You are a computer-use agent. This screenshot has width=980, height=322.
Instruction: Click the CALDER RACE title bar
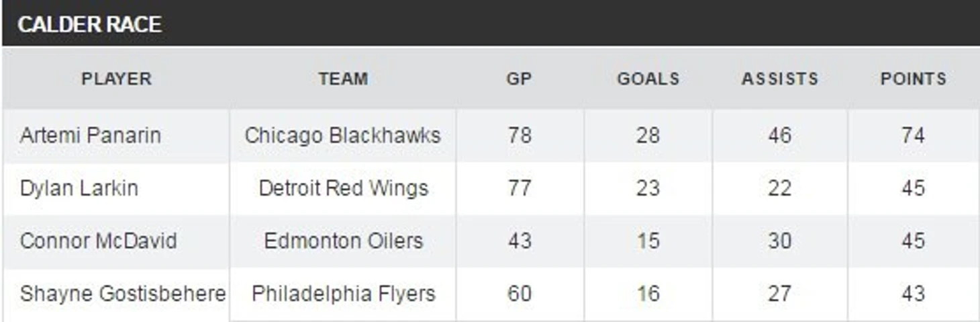point(89,25)
